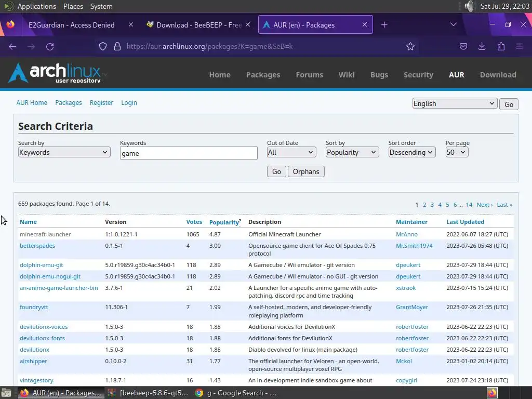Click the volume speaker icon in system panel
Viewport: 532px width, 399px height.
tap(470, 6)
